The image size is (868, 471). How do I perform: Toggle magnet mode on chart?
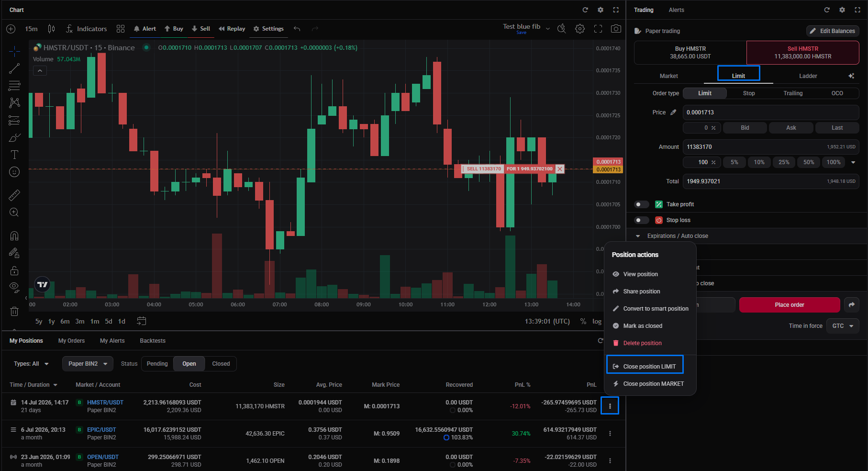point(14,235)
